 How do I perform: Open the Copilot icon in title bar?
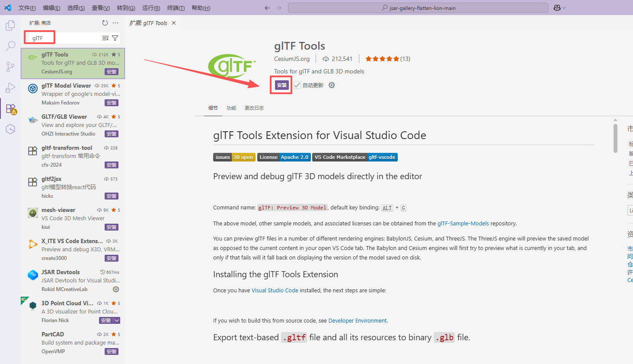pos(557,8)
